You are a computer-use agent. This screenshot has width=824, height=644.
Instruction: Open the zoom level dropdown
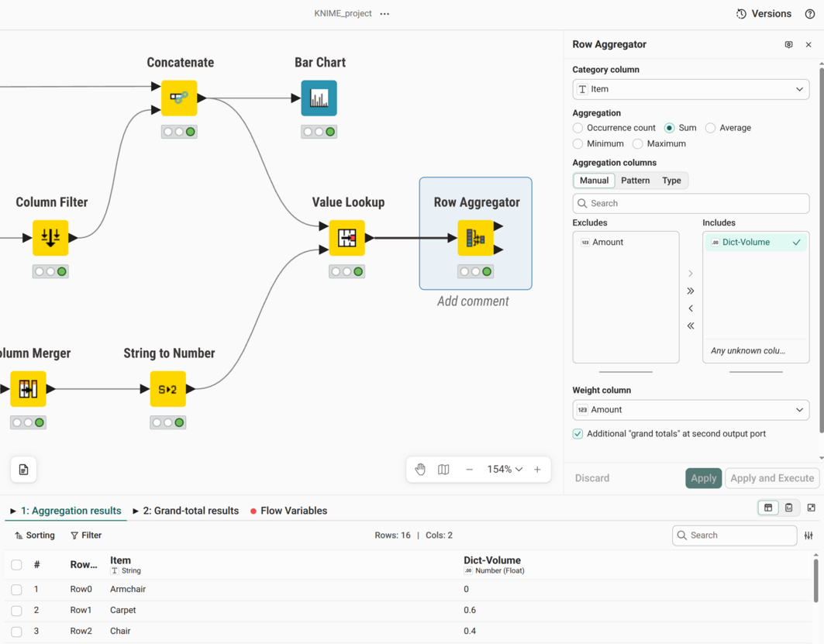pyautogui.click(x=505, y=469)
